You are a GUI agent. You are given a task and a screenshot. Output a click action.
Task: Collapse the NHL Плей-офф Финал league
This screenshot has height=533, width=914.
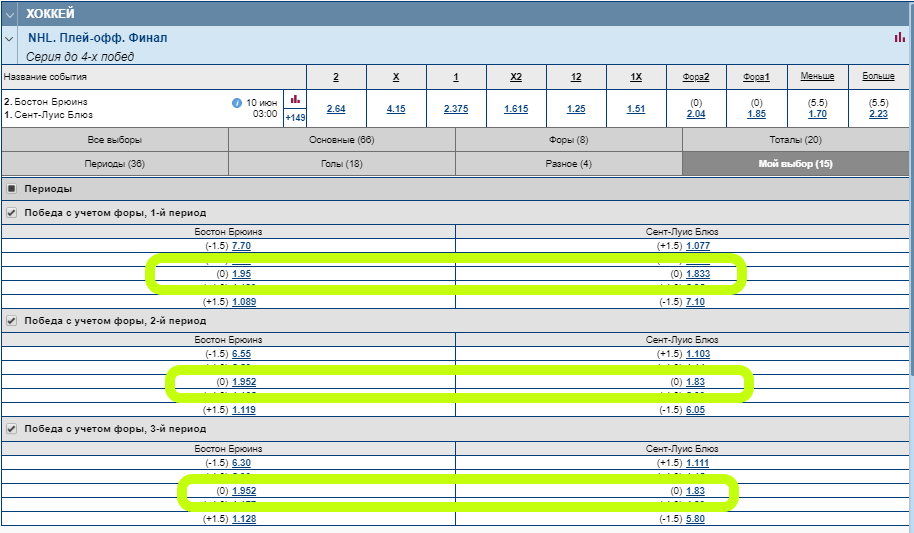[10, 38]
